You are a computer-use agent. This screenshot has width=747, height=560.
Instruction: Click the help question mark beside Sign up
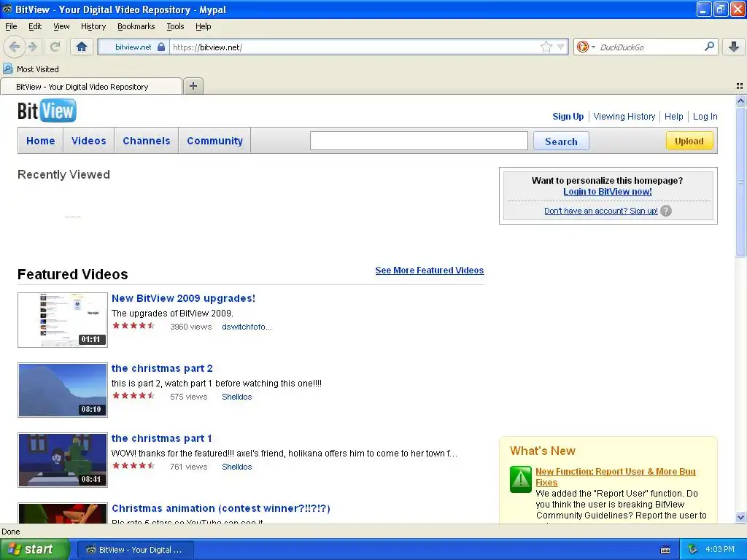(666, 211)
